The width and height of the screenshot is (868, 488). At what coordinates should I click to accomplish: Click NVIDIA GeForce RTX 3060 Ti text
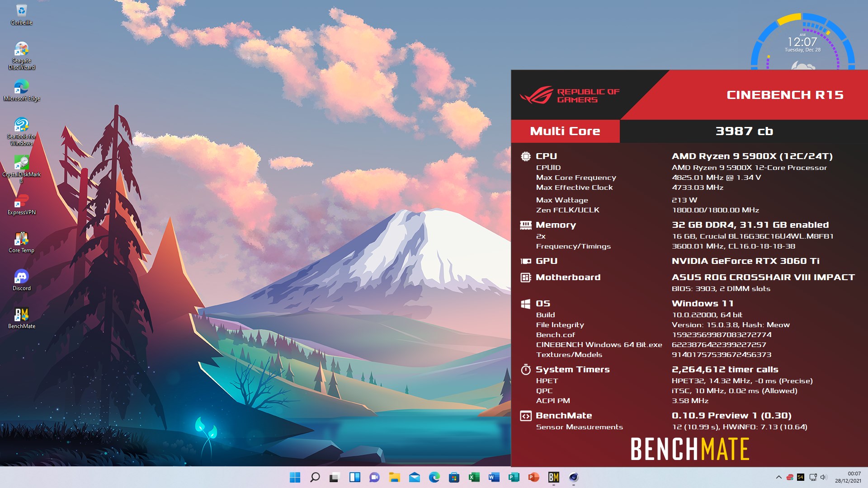745,261
